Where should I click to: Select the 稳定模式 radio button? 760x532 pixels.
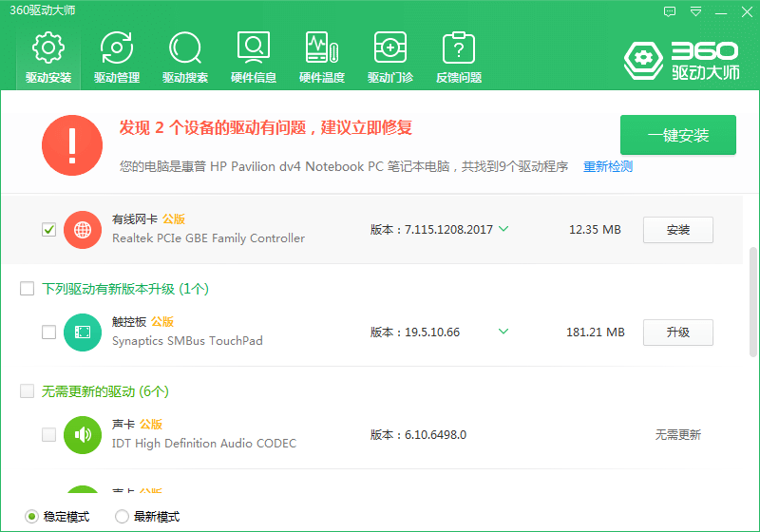(x=31, y=517)
